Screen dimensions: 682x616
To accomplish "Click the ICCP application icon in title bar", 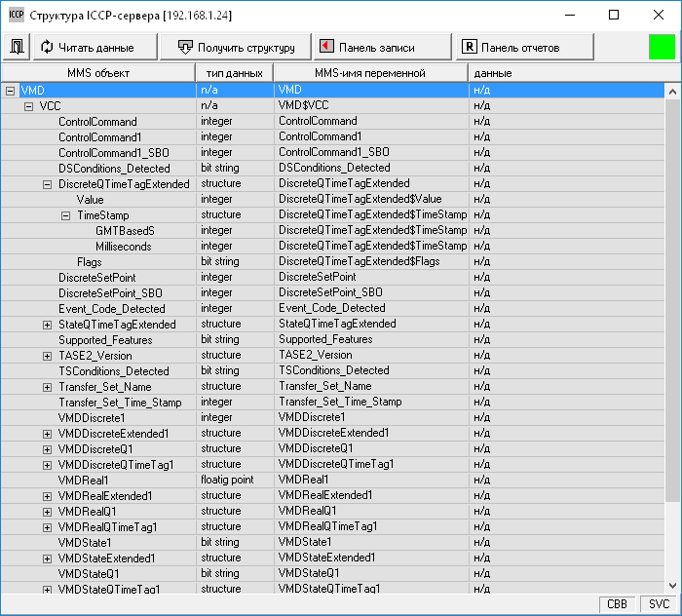I will coord(16,16).
